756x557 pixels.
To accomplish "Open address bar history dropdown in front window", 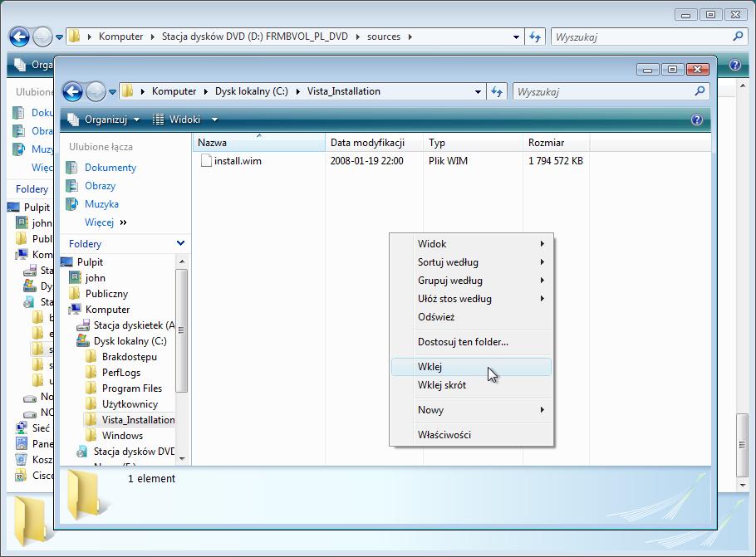I will pos(478,91).
